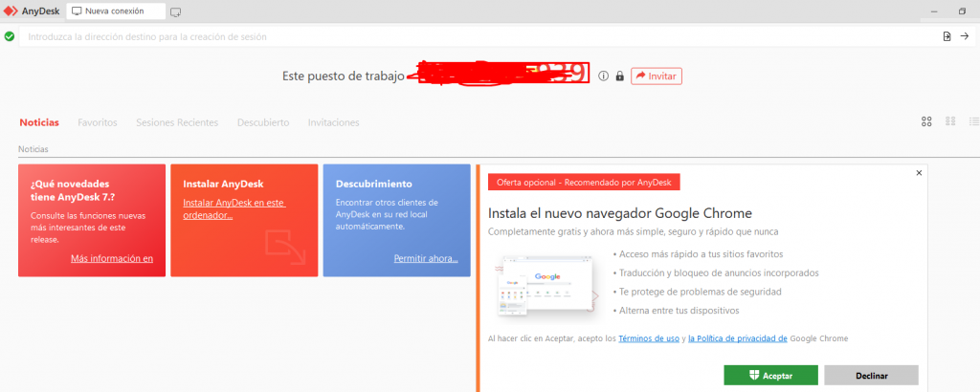Switch to large tiles view
Screen dimensions: 980x392
926,121
